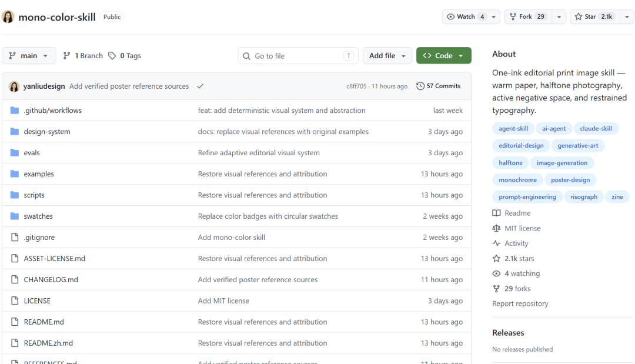
Task: Click the fork icon beside 29 forks
Action: (496, 289)
